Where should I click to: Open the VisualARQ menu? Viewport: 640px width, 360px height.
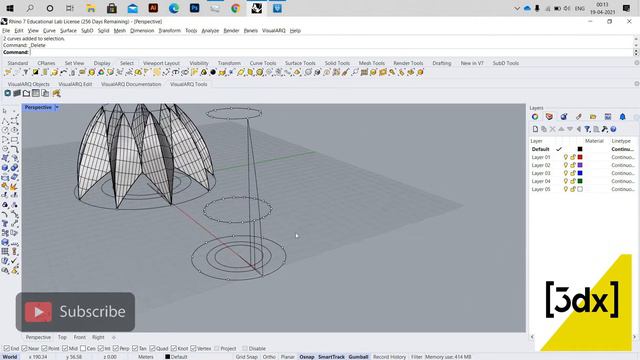[x=273, y=31]
